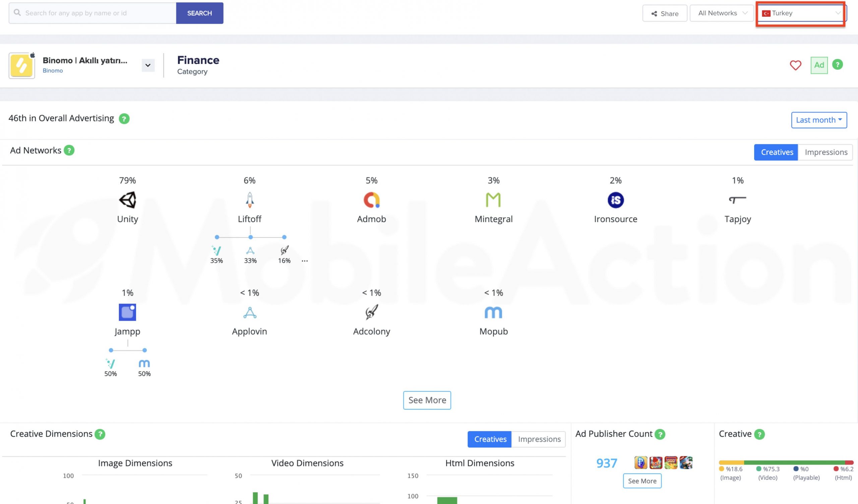
Task: Click See More under Ad Publisher Count
Action: pyautogui.click(x=642, y=481)
